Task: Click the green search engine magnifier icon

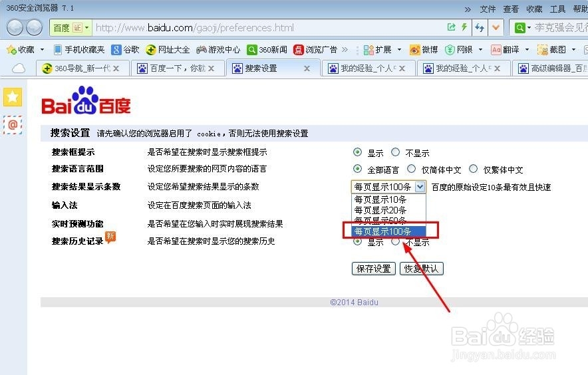Action: tap(519, 28)
